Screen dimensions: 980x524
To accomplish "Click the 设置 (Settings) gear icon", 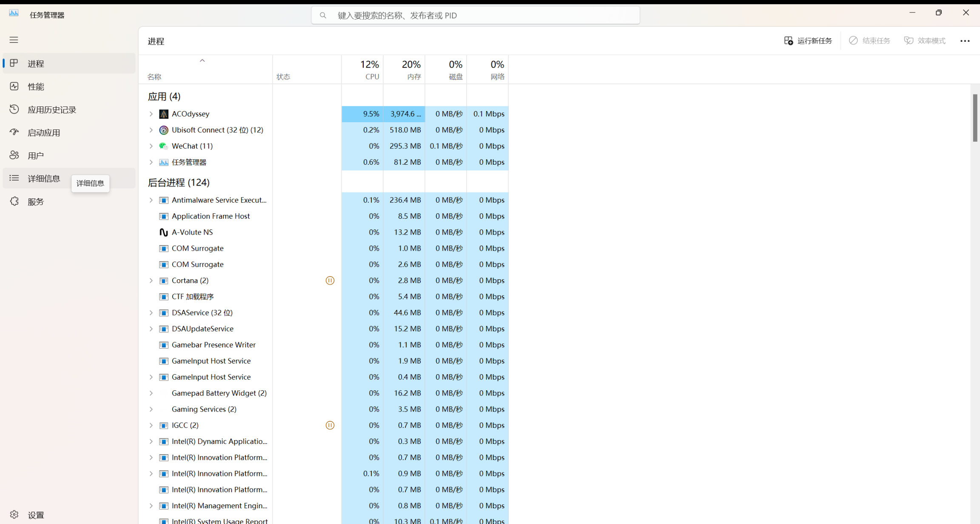I will (x=14, y=515).
